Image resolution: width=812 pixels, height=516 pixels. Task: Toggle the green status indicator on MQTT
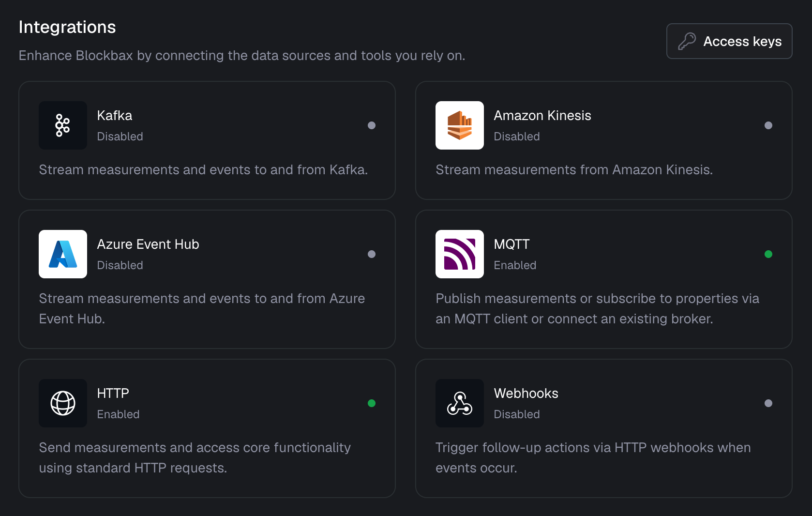[768, 254]
